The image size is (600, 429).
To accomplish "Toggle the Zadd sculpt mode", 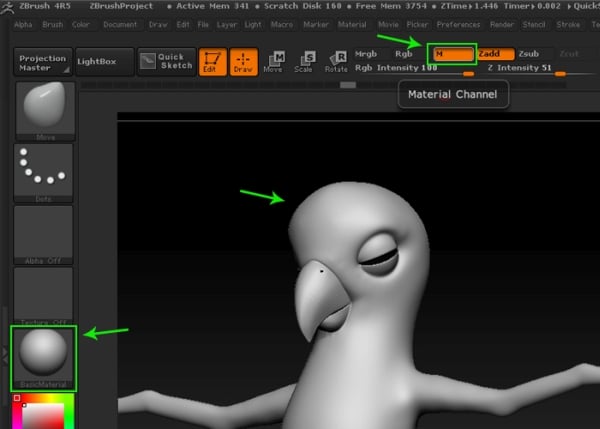I will click(495, 53).
